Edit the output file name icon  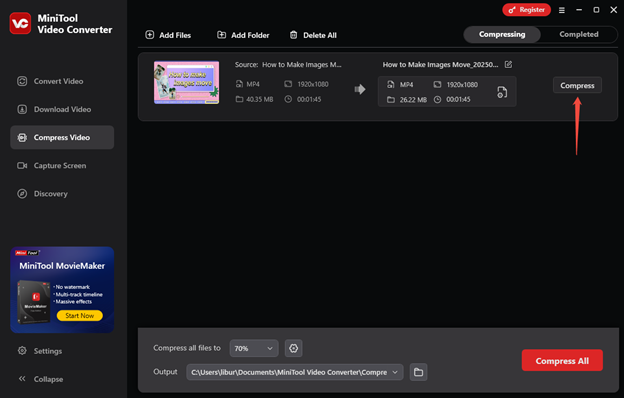(x=508, y=64)
